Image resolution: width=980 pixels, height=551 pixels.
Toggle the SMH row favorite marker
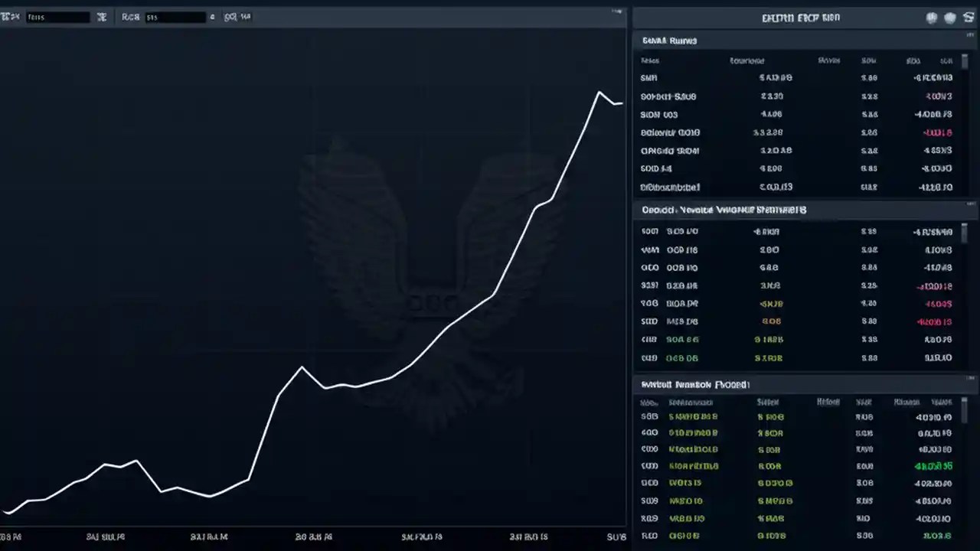click(x=648, y=77)
